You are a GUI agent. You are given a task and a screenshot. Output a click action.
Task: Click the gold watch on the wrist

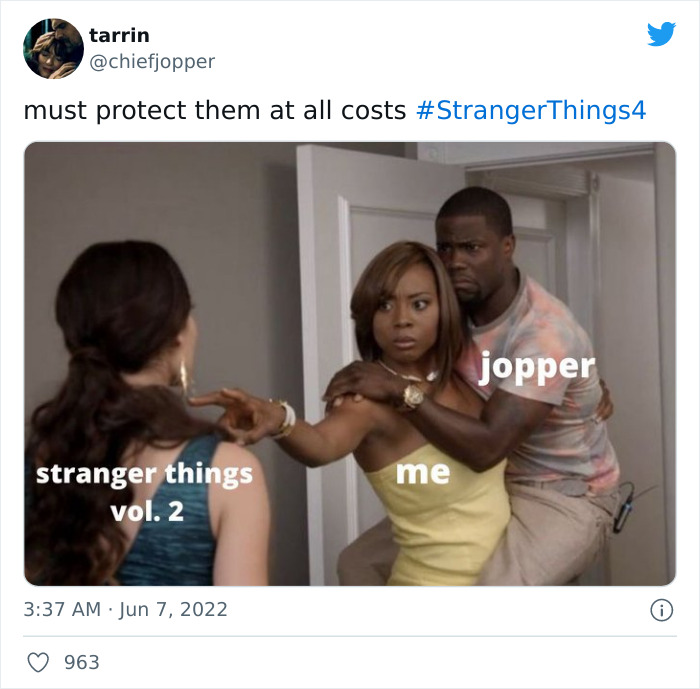point(413,395)
